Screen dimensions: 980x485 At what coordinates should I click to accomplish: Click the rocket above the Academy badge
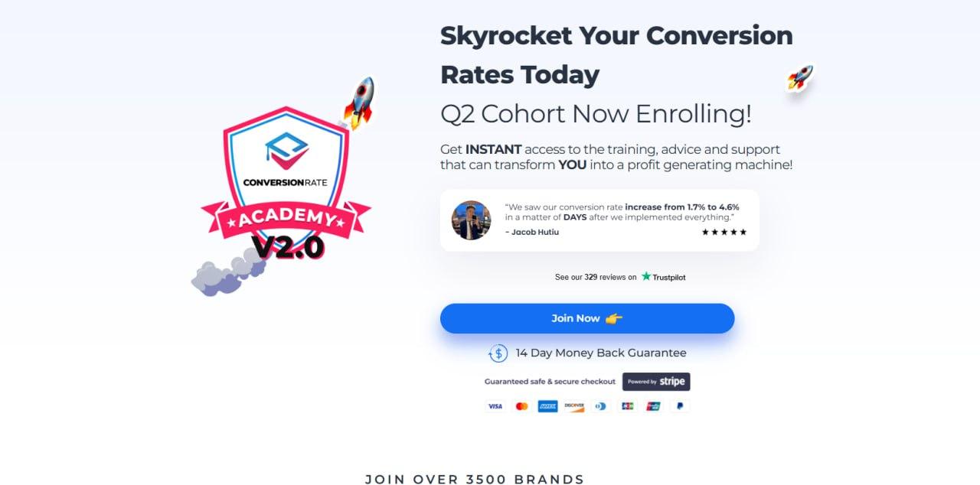(x=358, y=103)
